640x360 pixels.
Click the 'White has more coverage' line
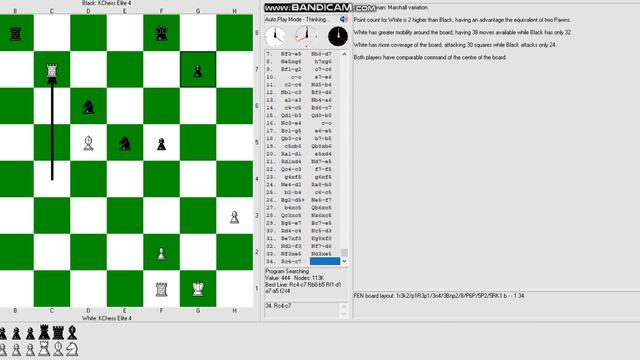tap(455, 45)
